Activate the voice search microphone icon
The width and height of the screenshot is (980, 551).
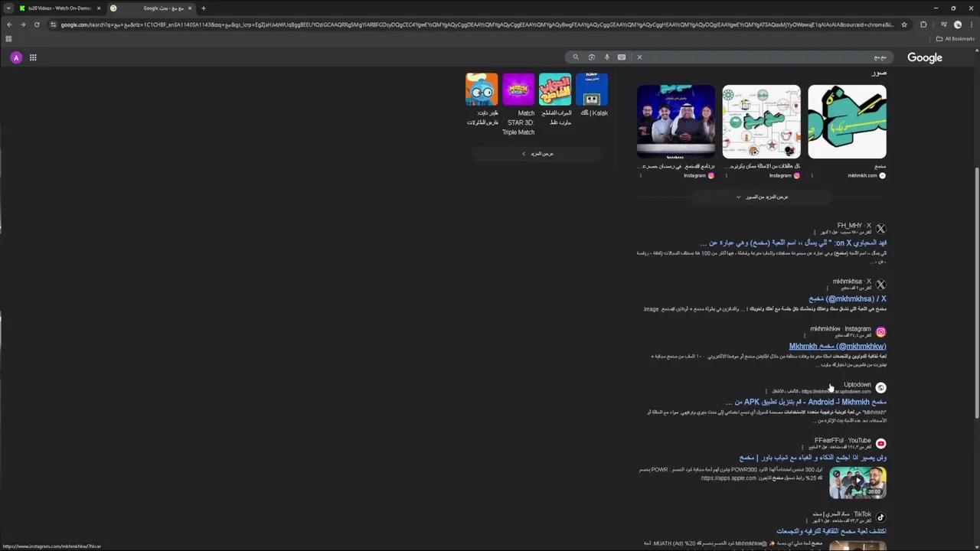(x=607, y=57)
